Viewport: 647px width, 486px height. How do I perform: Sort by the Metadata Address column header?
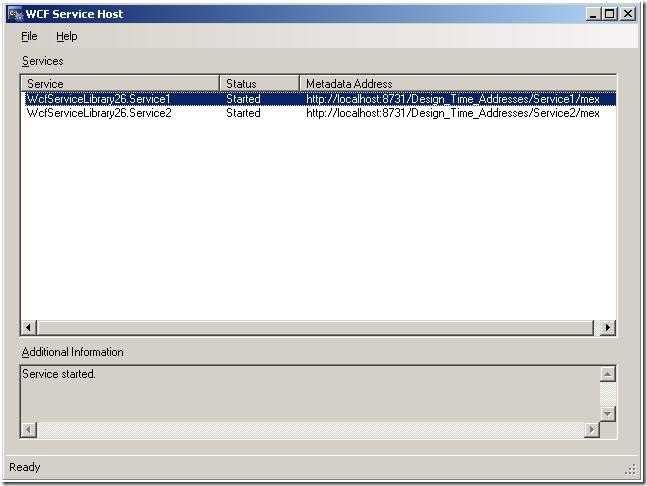458,83
